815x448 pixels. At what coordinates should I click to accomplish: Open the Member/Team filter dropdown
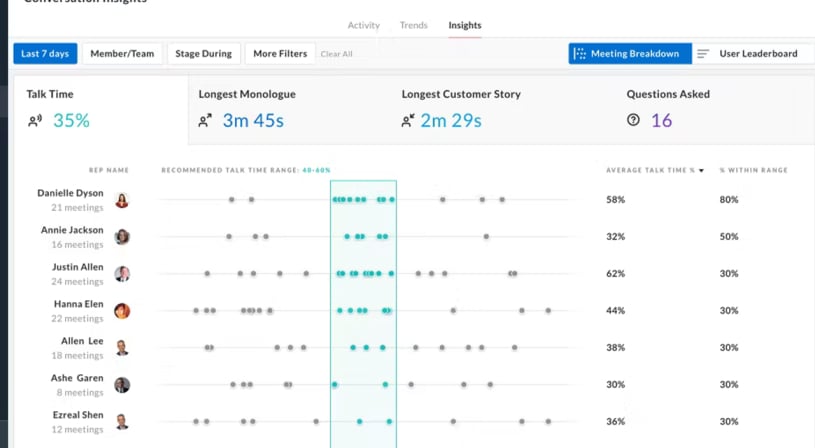coord(122,54)
